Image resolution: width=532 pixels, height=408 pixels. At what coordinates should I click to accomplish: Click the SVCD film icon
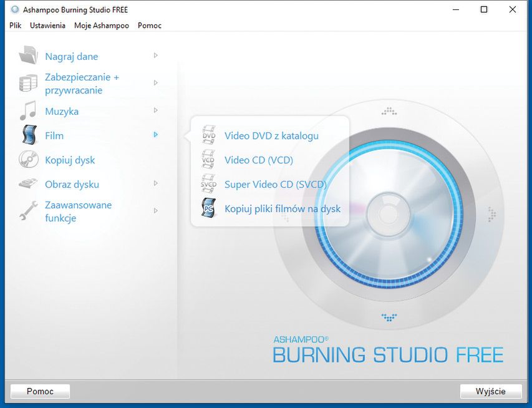tap(209, 184)
